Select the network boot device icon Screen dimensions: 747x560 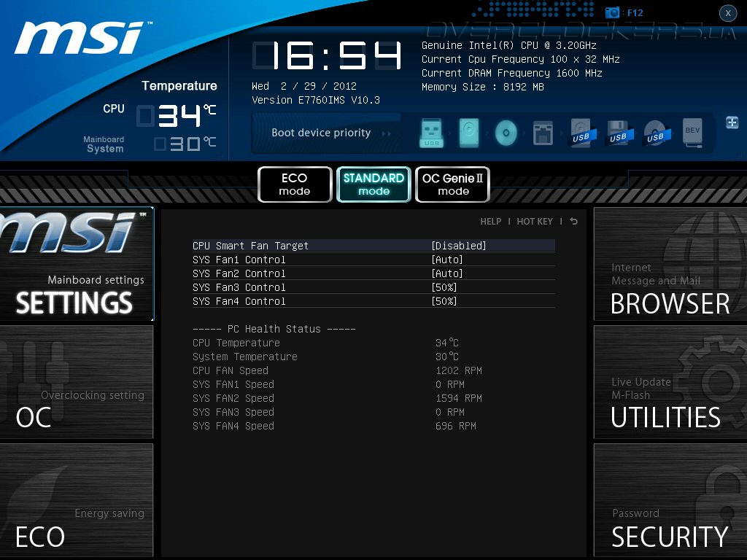(543, 133)
